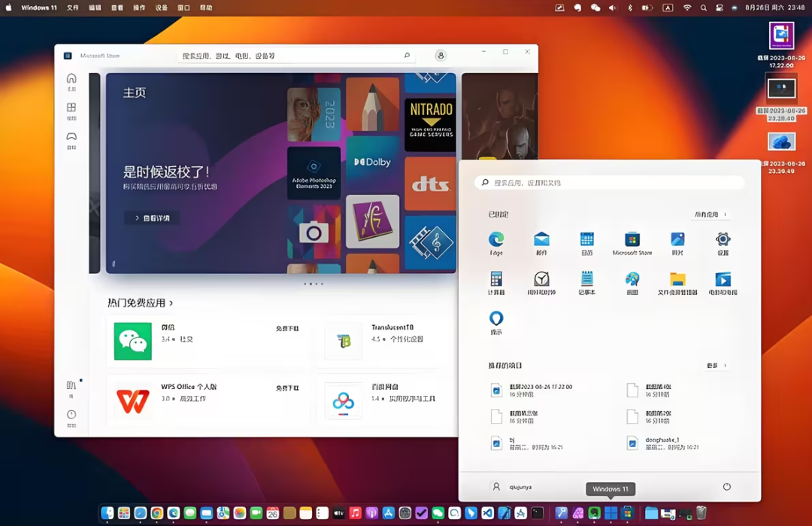This screenshot has height=526, width=812.
Task: Click the Microsoft Store profile avatar icon
Action: [x=441, y=56]
